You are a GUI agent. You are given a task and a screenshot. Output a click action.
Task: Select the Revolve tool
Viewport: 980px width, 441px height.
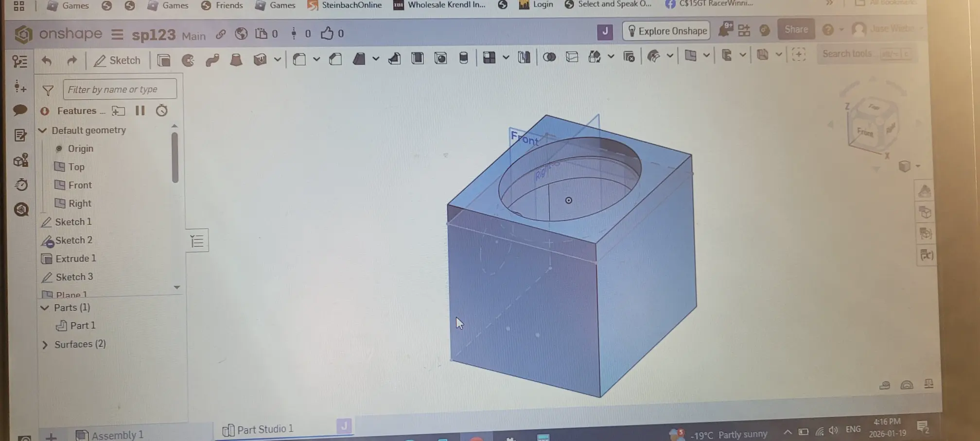[x=188, y=60]
